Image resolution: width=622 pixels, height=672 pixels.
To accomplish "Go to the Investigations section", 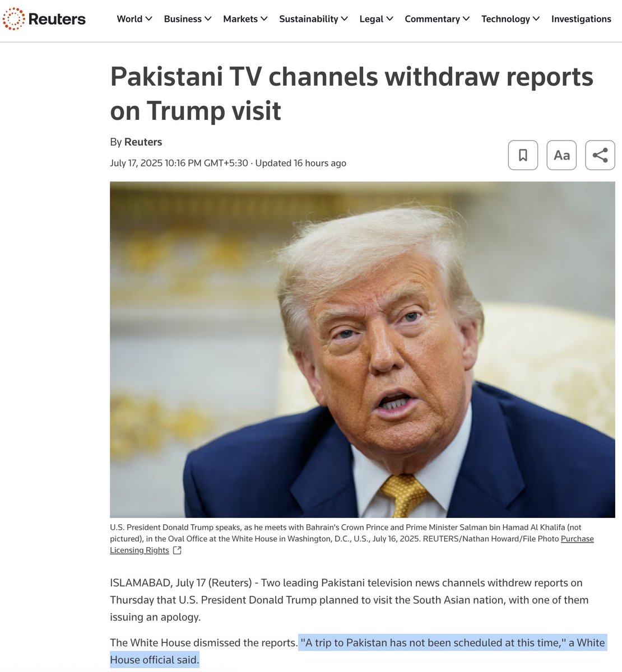I will [581, 18].
